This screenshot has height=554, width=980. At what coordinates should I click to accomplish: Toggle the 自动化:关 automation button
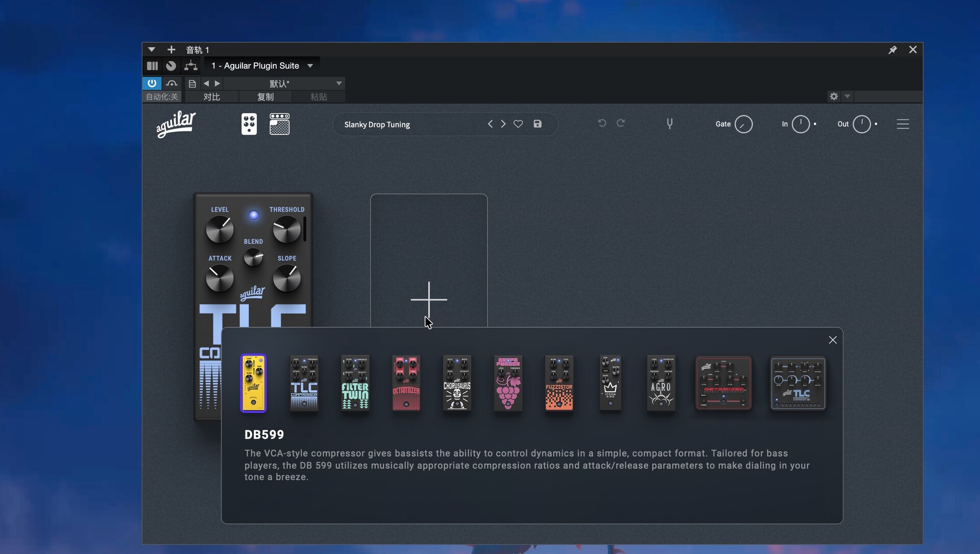point(162,97)
